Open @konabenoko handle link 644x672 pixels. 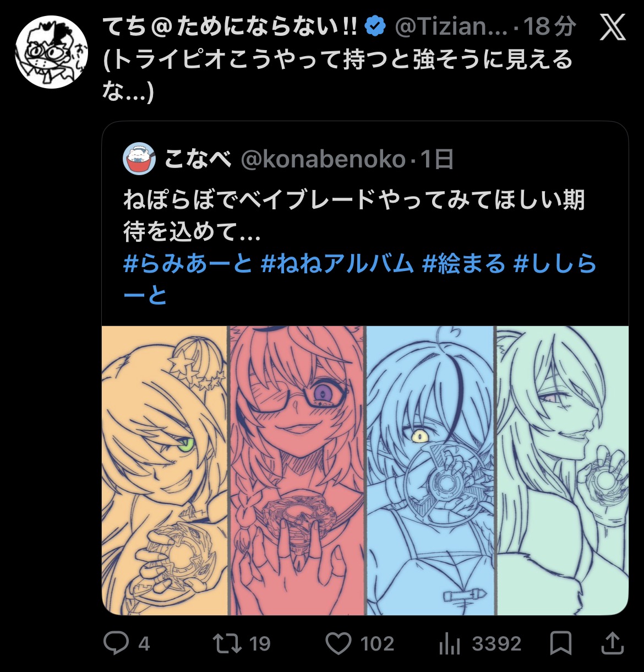coord(324,160)
